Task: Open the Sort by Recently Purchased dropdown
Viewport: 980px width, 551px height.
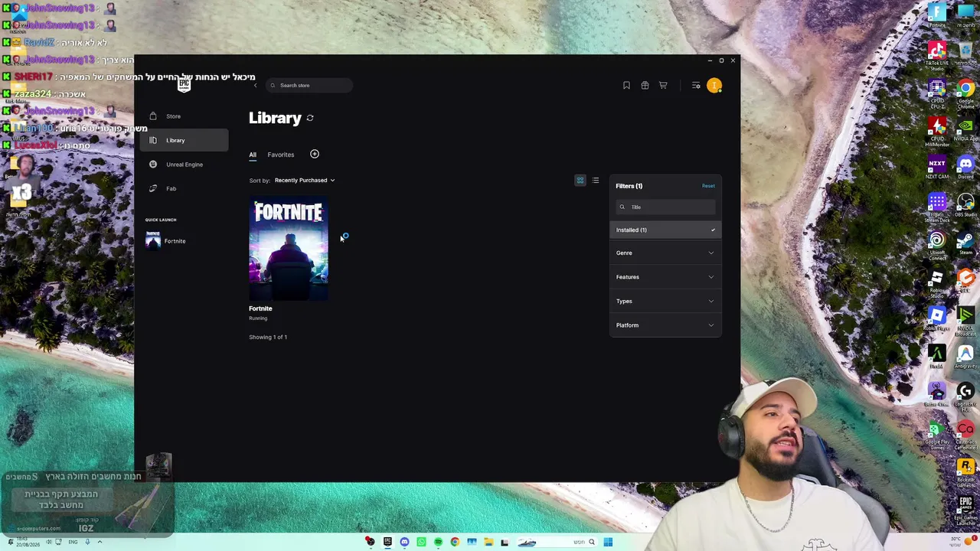Action: coord(305,181)
